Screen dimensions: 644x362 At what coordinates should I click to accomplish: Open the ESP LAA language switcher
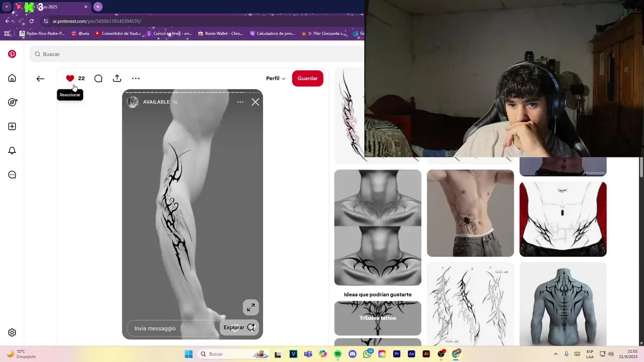click(590, 354)
